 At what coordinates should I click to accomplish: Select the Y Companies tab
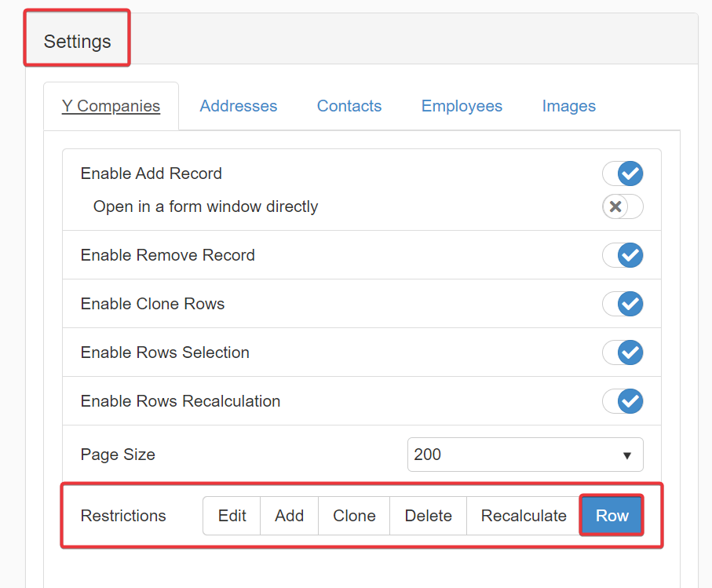111,106
